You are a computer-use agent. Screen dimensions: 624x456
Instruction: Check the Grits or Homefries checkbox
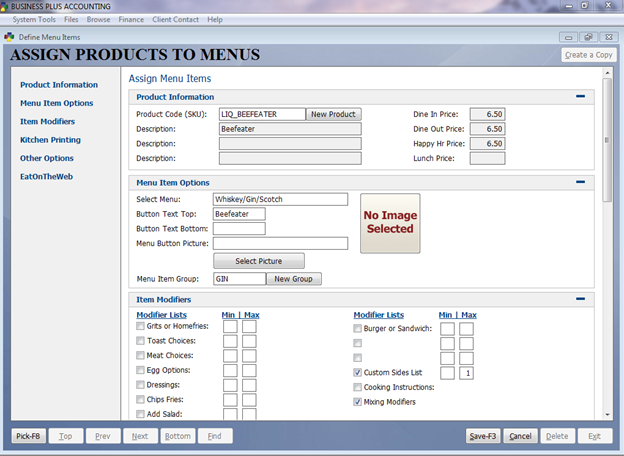140,326
